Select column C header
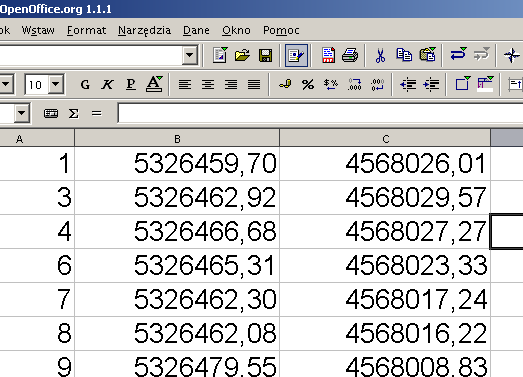 (x=385, y=138)
